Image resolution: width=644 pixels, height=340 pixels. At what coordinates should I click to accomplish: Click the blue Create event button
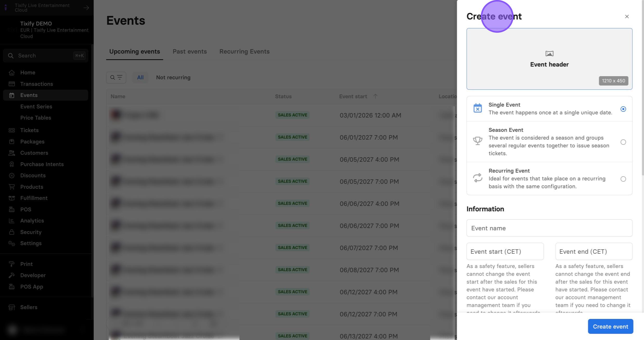(x=610, y=326)
